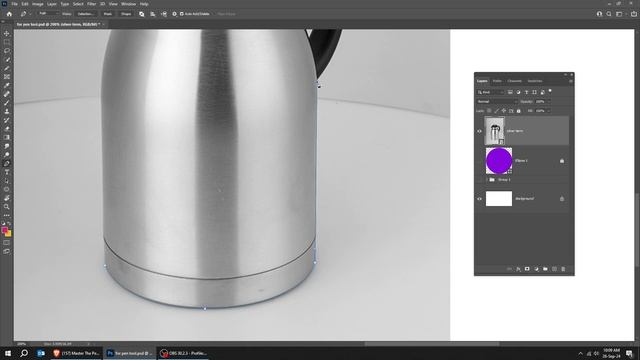This screenshot has width=640, height=360.
Task: Hide the top kettle layer via eye
Action: point(480,131)
